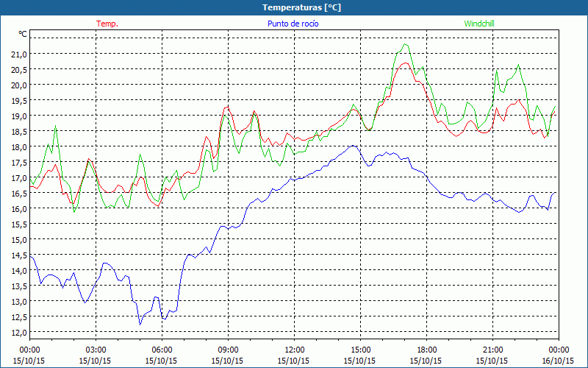Click the 19,0 y-axis value
The image size is (588, 368).
click(x=19, y=116)
